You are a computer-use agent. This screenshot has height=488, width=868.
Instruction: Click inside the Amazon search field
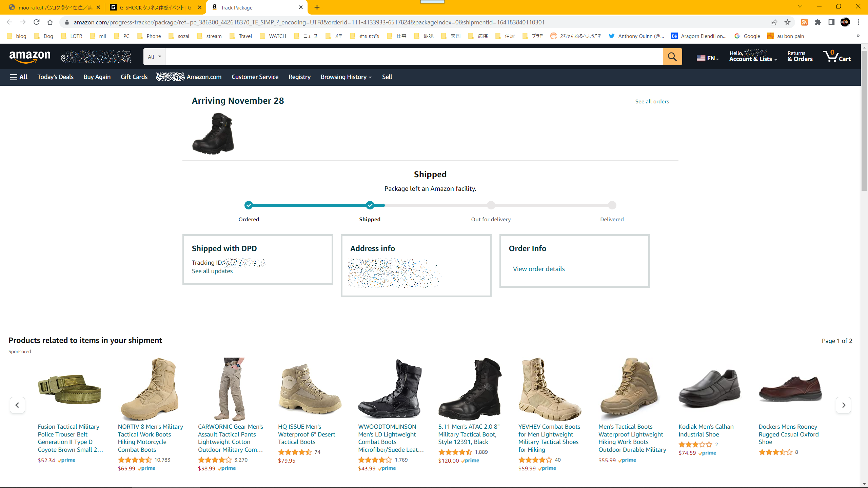pyautogui.click(x=414, y=57)
